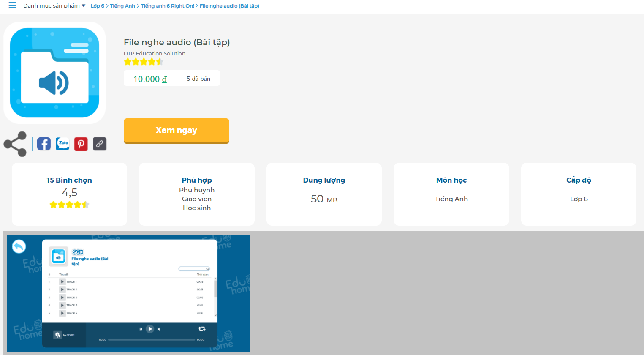Click the Xem ngay button
This screenshot has width=644, height=355.
pos(176,131)
